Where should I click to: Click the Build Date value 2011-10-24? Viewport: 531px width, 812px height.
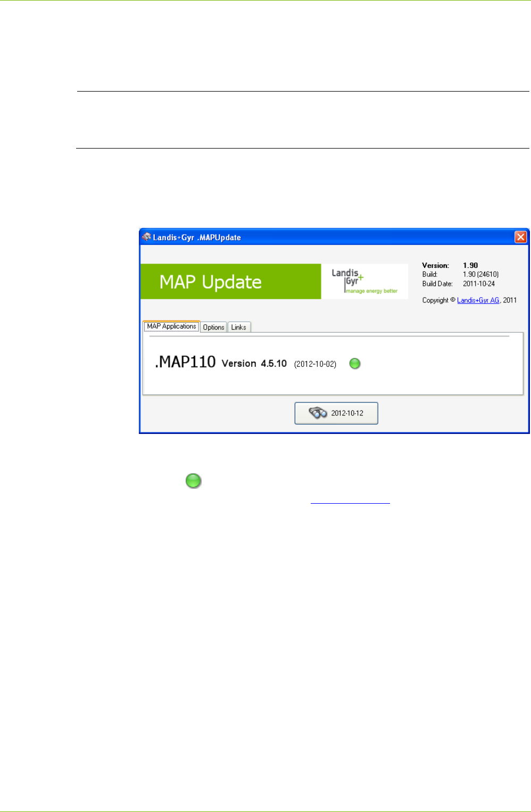479,284
